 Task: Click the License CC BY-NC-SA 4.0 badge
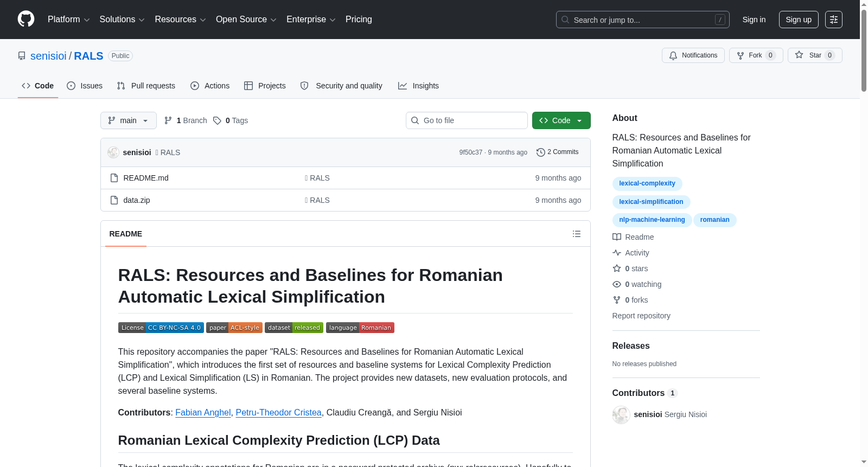tap(161, 328)
